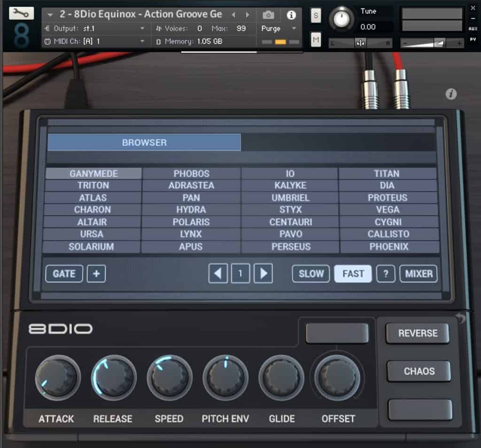The width and height of the screenshot is (481, 448).
Task: Select the TITAN preset
Action: click(x=387, y=173)
